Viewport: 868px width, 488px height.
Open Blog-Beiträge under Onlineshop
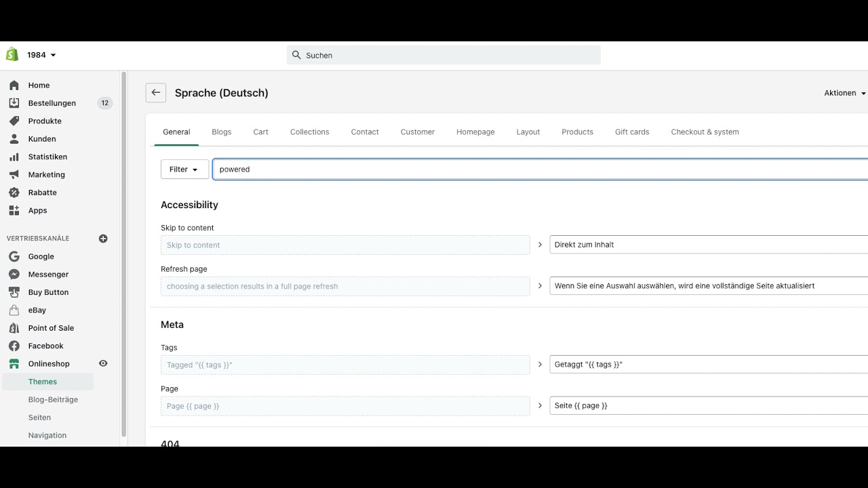(x=53, y=400)
